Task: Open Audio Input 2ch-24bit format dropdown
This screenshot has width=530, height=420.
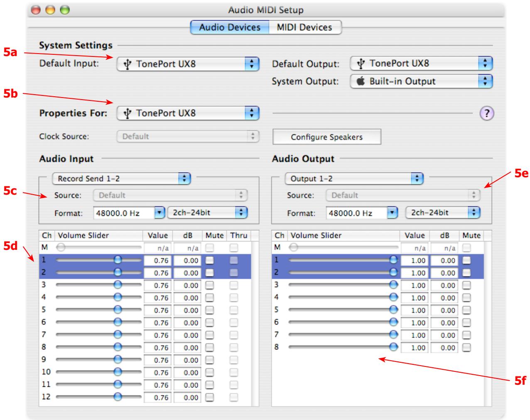Action: click(x=207, y=213)
